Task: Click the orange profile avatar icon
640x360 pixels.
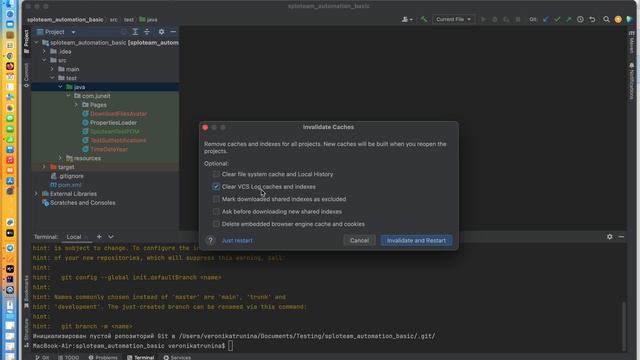Action: click(x=618, y=19)
